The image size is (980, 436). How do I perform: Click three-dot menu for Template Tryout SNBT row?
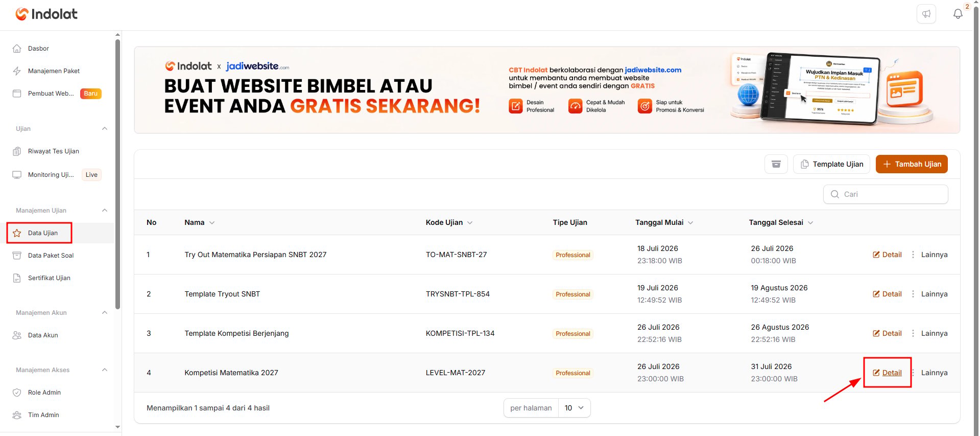point(913,294)
